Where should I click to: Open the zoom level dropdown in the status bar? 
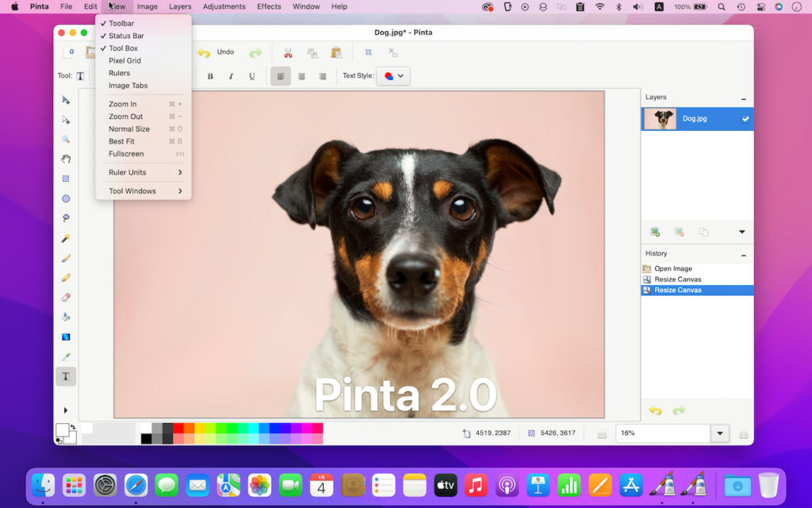pos(718,433)
